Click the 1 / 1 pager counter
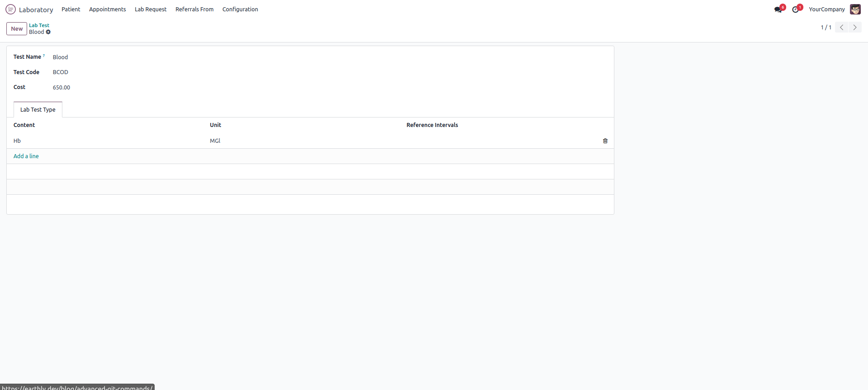The image size is (868, 390). [x=826, y=28]
